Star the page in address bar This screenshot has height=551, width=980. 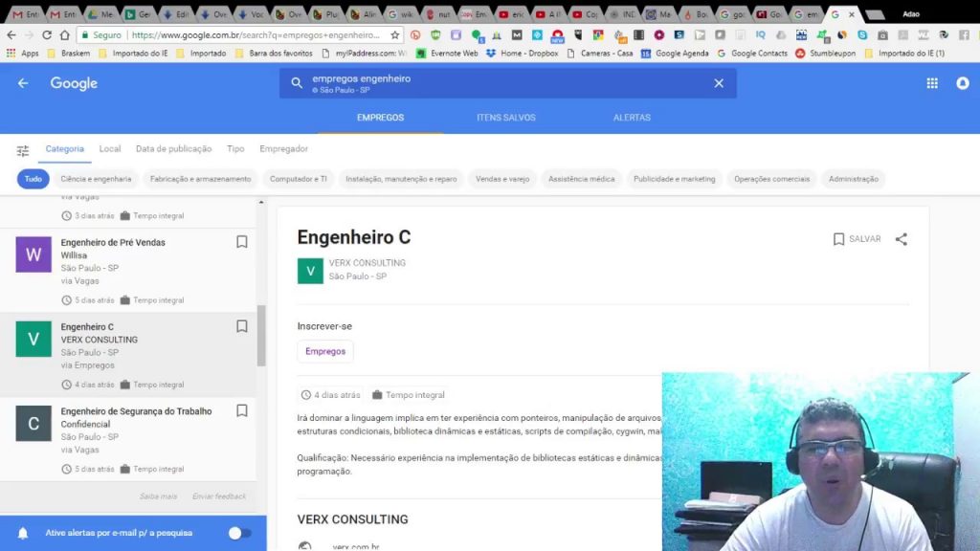click(395, 35)
